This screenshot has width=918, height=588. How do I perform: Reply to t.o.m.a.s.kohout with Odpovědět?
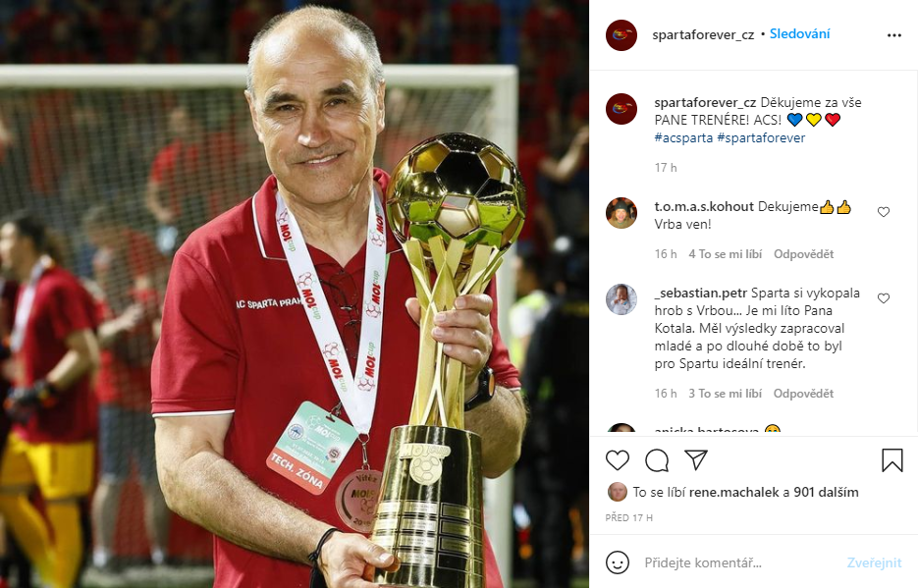pos(803,254)
